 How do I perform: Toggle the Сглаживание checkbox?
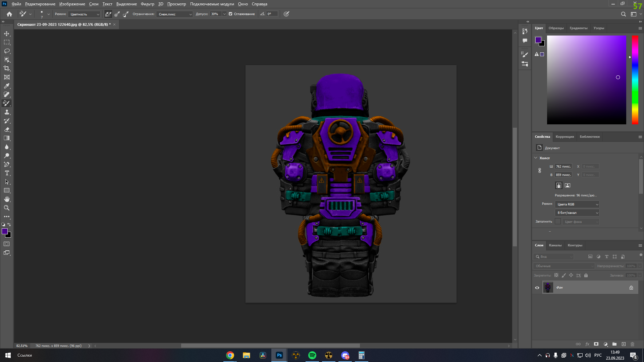[x=230, y=14]
